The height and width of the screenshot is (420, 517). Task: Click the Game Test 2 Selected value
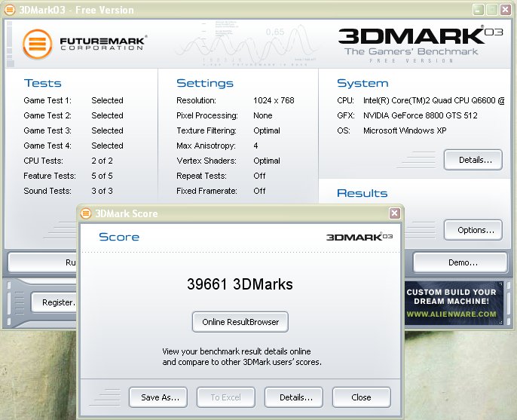click(107, 115)
